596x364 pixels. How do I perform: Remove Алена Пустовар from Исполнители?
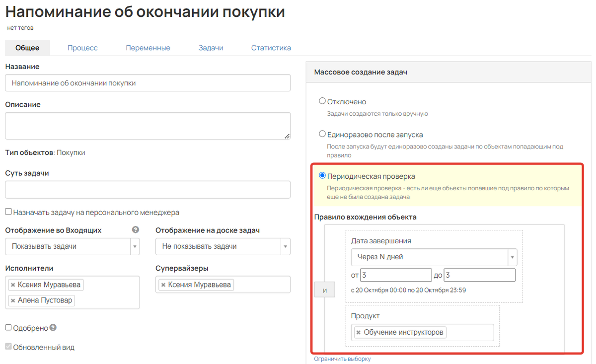click(13, 300)
